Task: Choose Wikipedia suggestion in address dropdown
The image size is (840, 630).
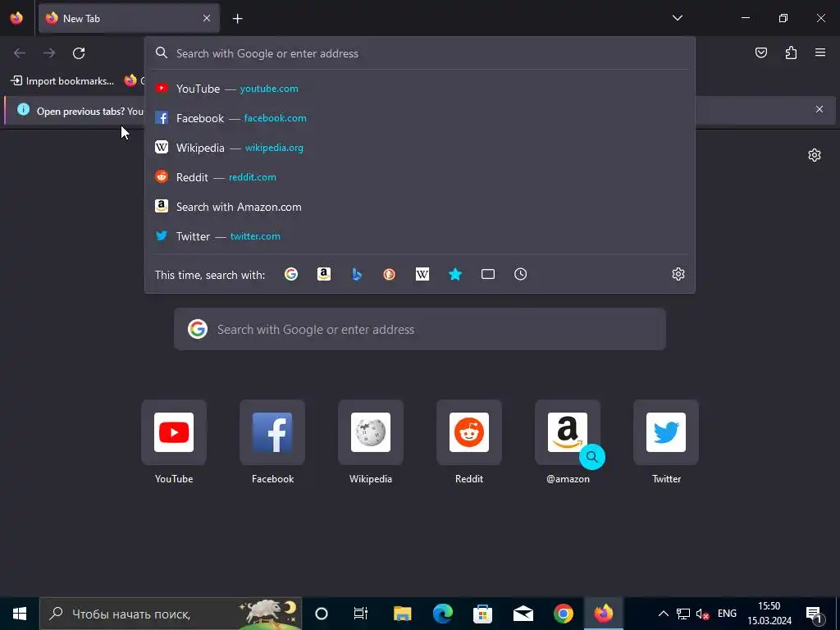Action: pyautogui.click(x=421, y=148)
